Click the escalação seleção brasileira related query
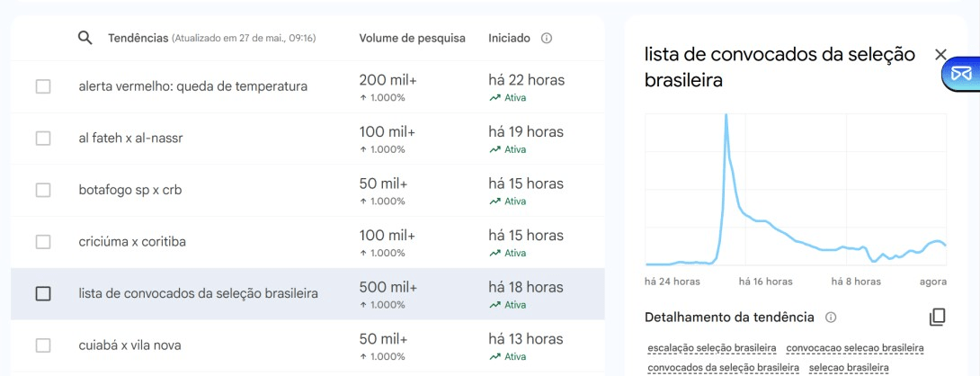This screenshot has height=376, width=980. pos(712,348)
